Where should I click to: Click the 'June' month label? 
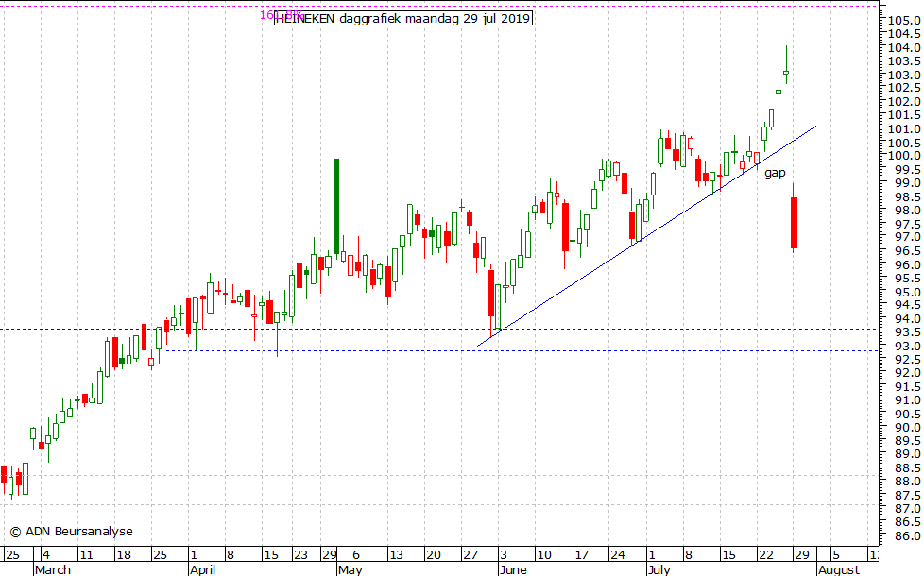[513, 569]
